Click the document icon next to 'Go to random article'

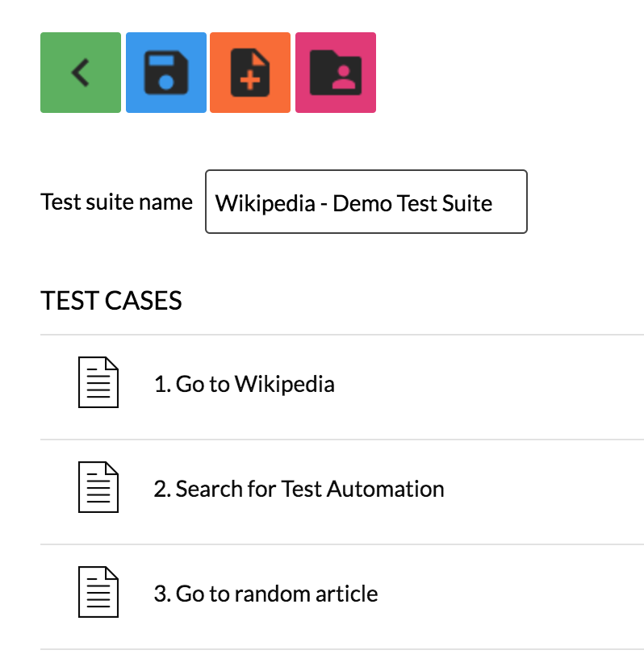point(100,594)
